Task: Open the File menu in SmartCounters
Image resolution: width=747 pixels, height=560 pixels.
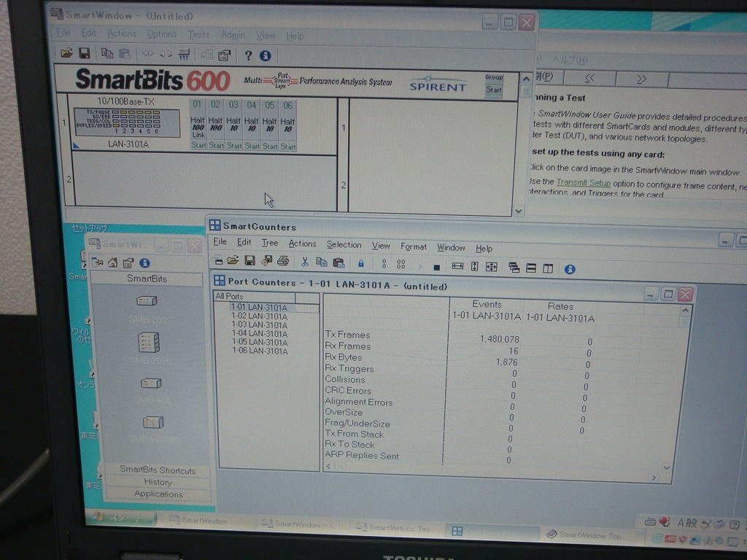Action: 220,241
